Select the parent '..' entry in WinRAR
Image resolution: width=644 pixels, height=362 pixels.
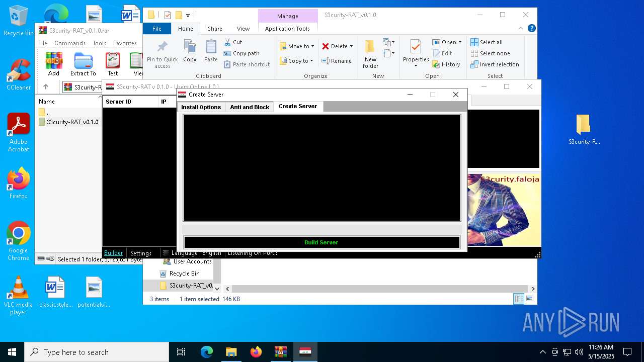(x=45, y=112)
